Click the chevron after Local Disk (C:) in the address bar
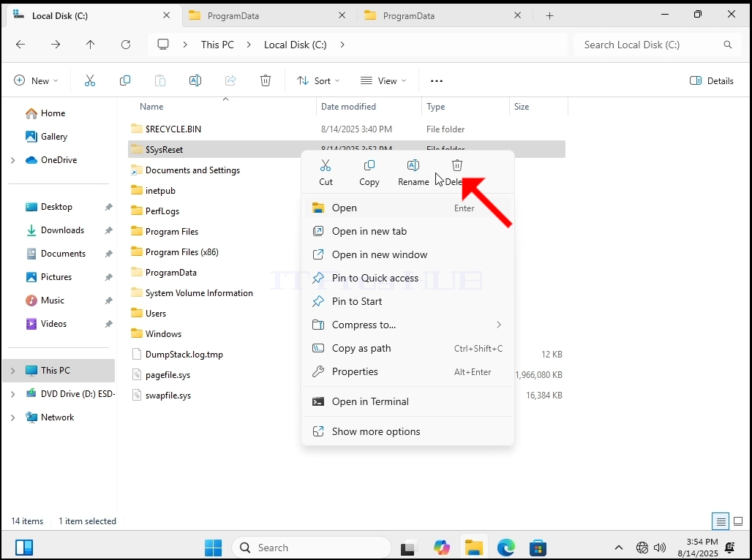This screenshot has width=752, height=560. (342, 45)
